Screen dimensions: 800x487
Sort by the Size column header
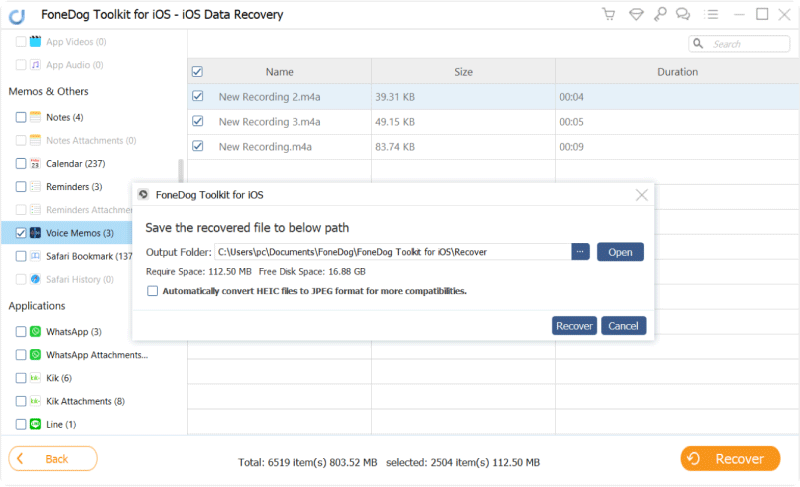[x=463, y=72]
